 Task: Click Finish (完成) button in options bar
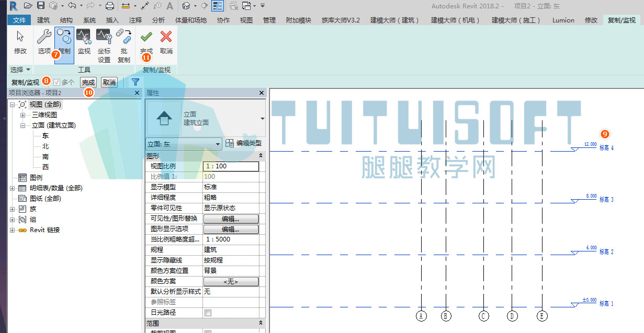[x=88, y=82]
